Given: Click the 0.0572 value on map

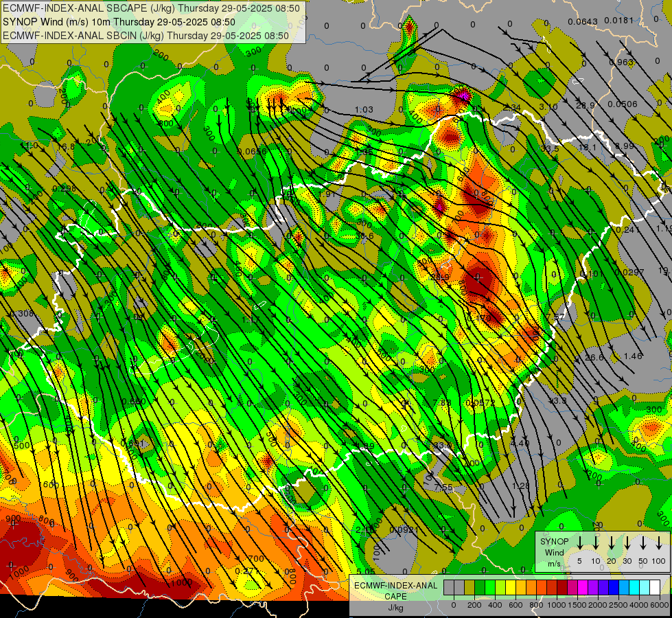Looking at the screenshot, I should [x=480, y=402].
